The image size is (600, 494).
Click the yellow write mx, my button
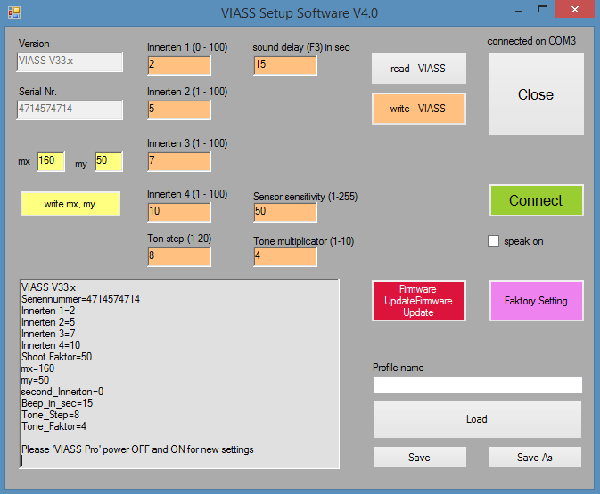70,204
